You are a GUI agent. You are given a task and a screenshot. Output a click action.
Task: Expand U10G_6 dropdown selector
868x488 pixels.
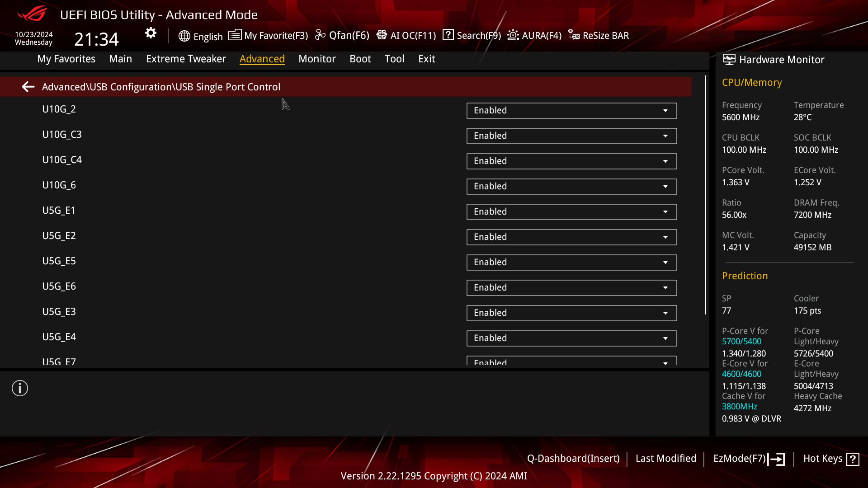pos(665,186)
